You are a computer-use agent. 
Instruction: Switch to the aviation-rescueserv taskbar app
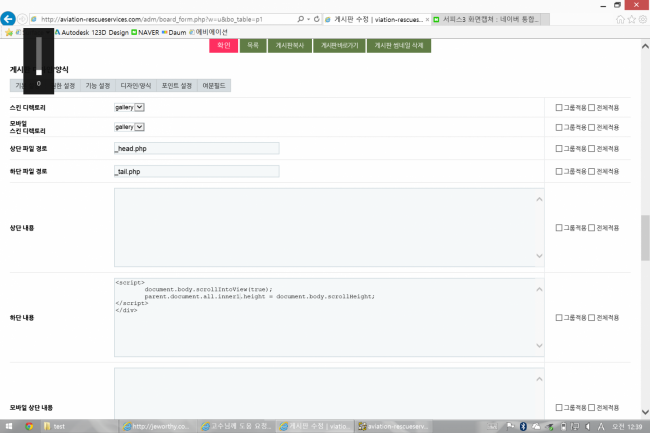(x=393, y=426)
